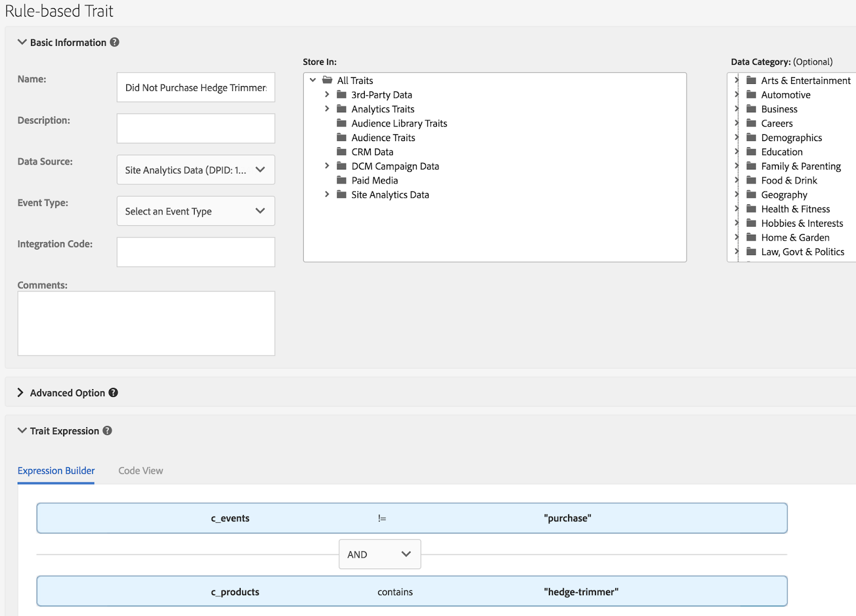Click the Integration Code input field
Image resolution: width=856 pixels, height=616 pixels.
(x=196, y=252)
